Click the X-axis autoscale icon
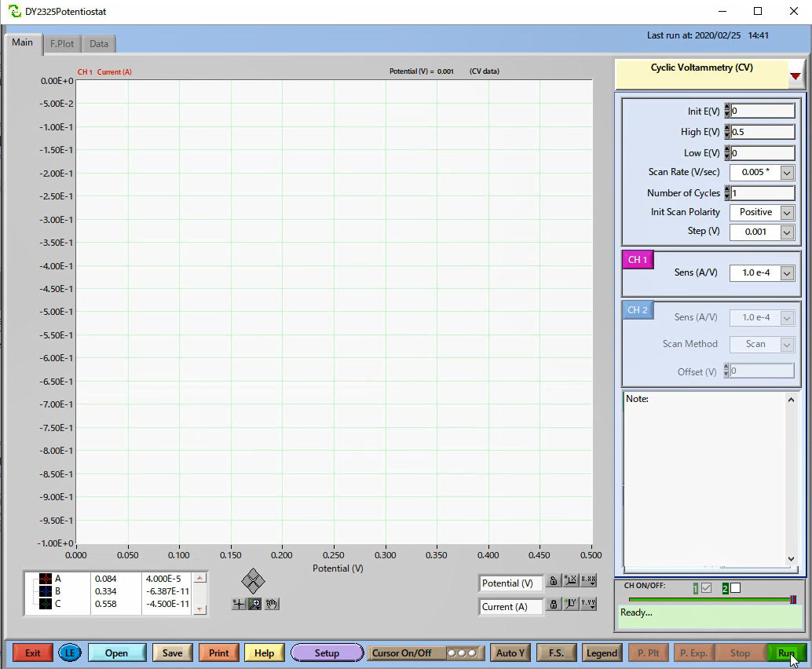812x669 pixels. pyautogui.click(x=571, y=581)
